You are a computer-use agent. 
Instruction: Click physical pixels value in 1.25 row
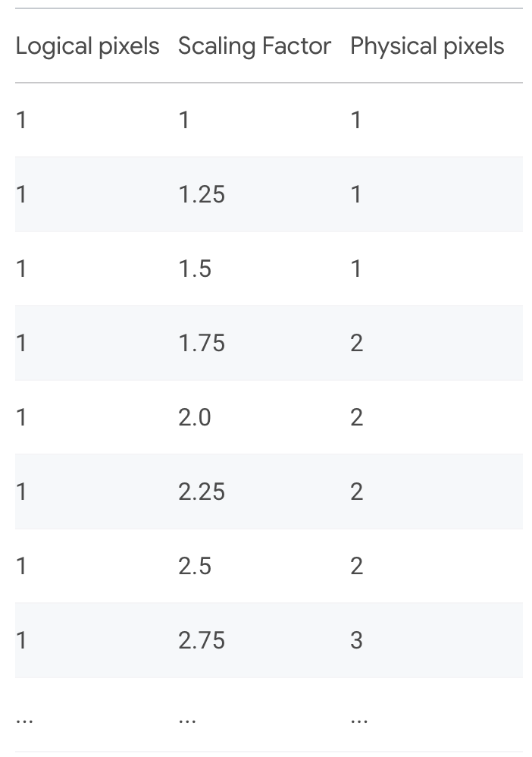click(x=356, y=195)
